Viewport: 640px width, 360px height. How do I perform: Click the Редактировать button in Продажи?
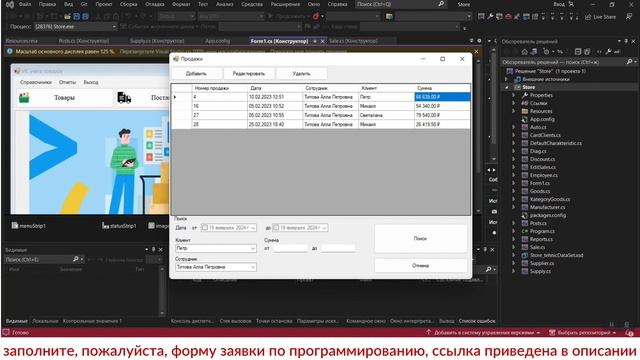coord(249,73)
